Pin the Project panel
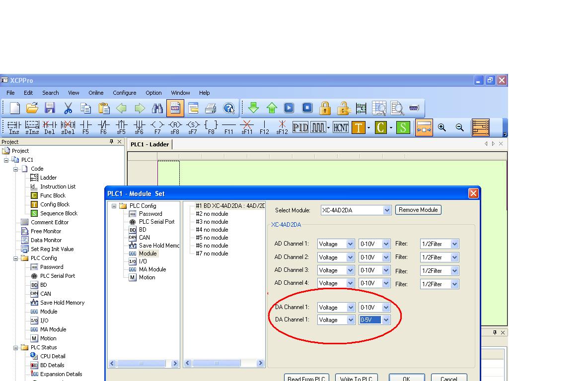The height and width of the screenshot is (381, 588). pyautogui.click(x=111, y=141)
